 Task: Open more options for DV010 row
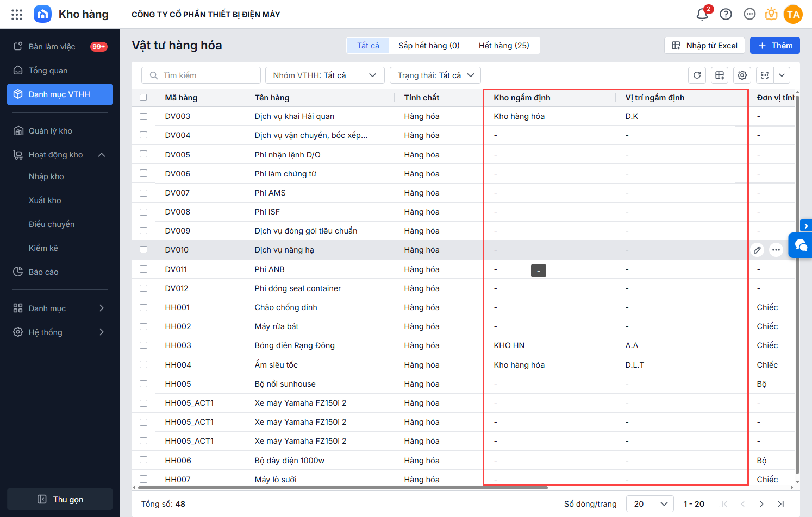click(x=776, y=250)
